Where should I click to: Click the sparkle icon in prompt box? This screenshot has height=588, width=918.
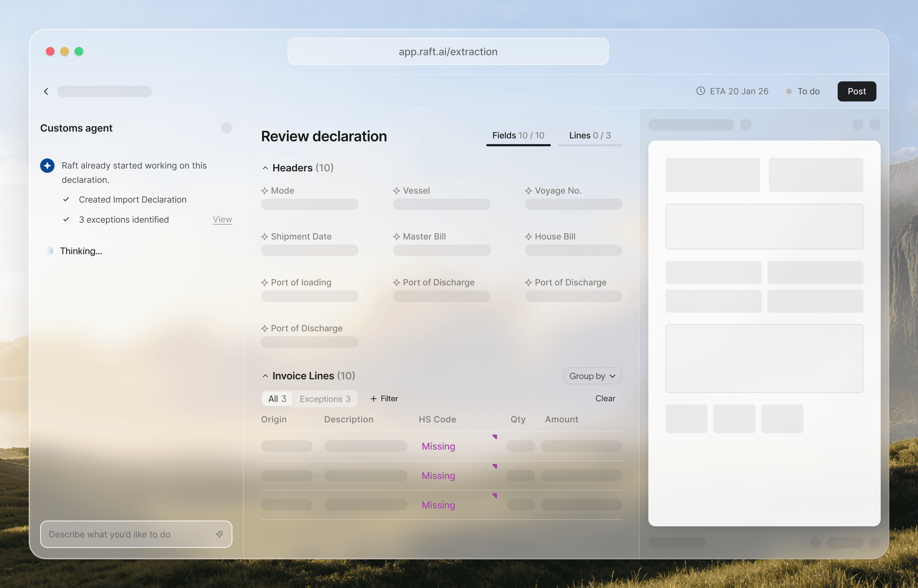click(x=220, y=534)
